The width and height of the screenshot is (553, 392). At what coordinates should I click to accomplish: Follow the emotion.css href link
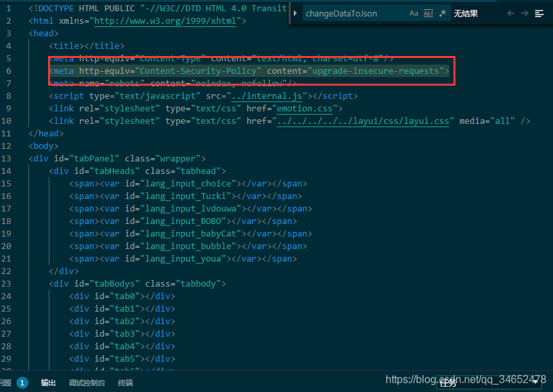click(305, 109)
